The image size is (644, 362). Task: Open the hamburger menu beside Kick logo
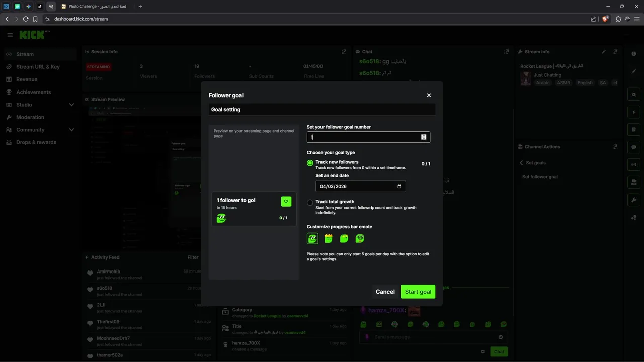pyautogui.click(x=10, y=35)
